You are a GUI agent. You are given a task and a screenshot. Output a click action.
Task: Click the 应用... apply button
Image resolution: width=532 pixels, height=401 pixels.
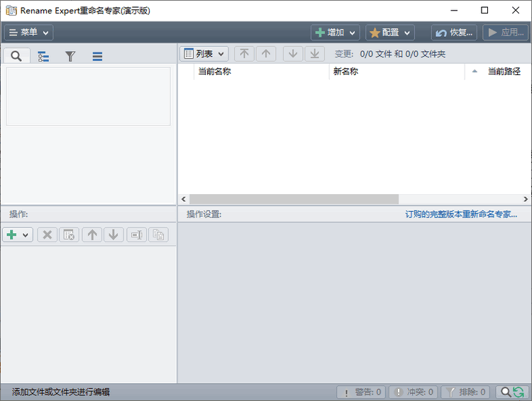coord(506,33)
